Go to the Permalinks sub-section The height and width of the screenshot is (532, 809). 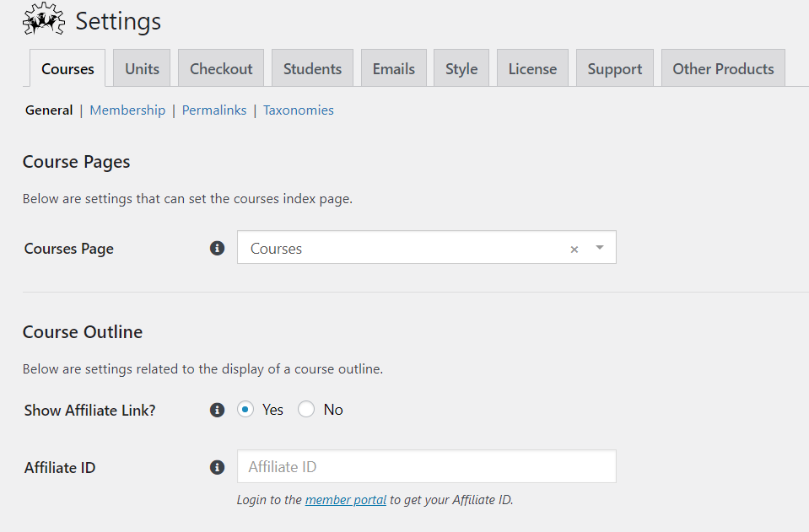(x=214, y=110)
